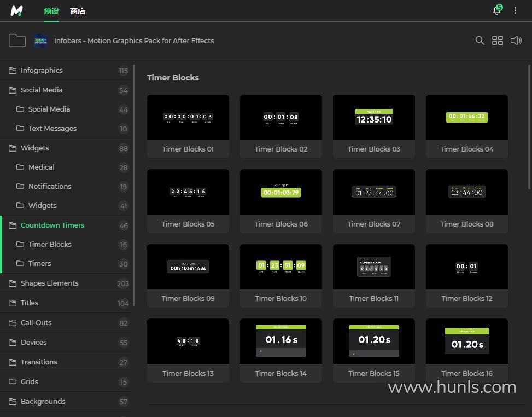This screenshot has height=417, width=532.
Task: Click the Grids folder icon
Action: tap(13, 381)
